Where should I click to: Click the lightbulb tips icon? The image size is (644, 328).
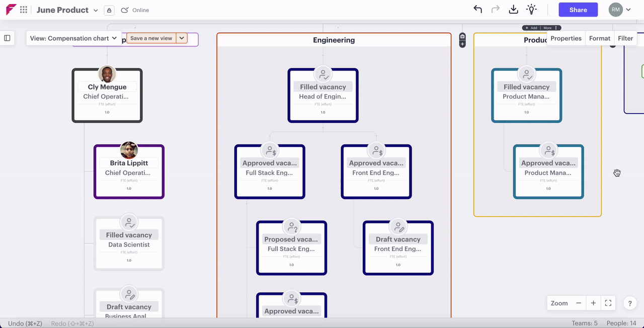click(x=532, y=9)
